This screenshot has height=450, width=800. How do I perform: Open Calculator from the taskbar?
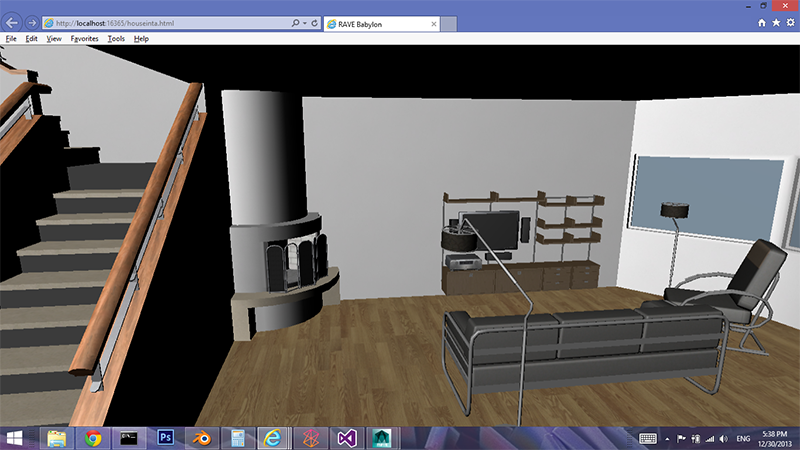click(x=238, y=438)
